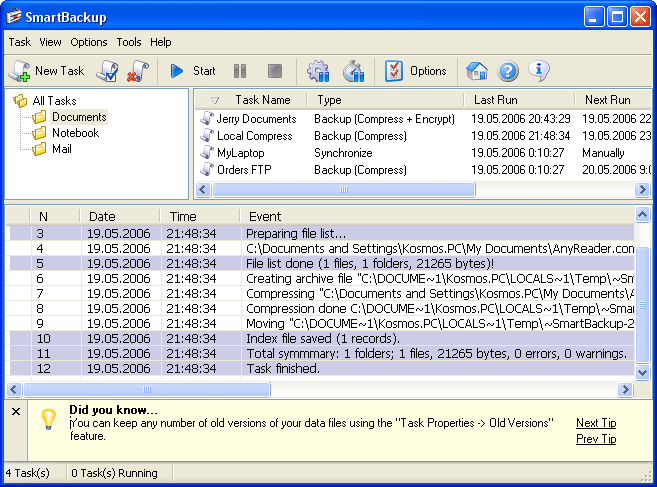Select the Preparing file list log row
The width and height of the screenshot is (657, 487).
(x=320, y=233)
